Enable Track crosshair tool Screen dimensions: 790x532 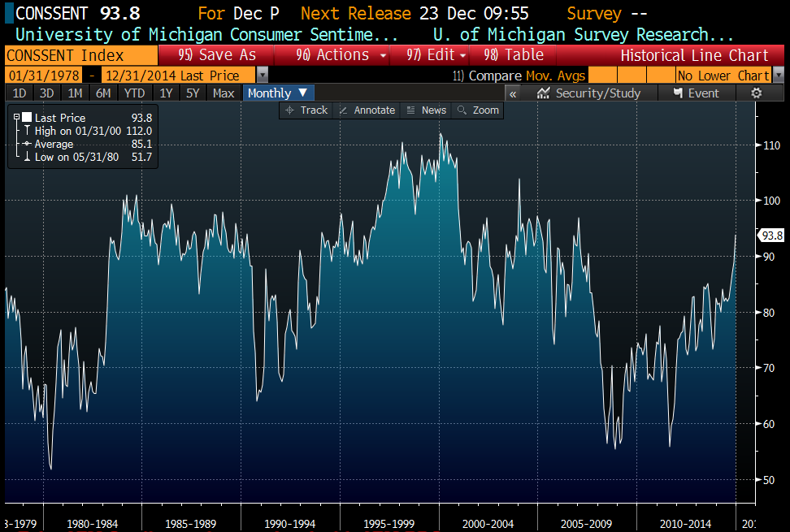point(306,110)
